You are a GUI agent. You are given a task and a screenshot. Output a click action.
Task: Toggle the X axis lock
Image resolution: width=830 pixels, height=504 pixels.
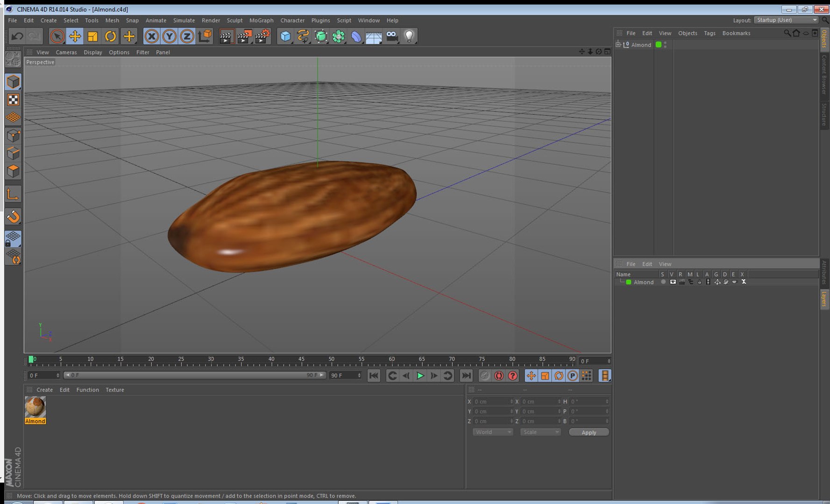pyautogui.click(x=151, y=36)
